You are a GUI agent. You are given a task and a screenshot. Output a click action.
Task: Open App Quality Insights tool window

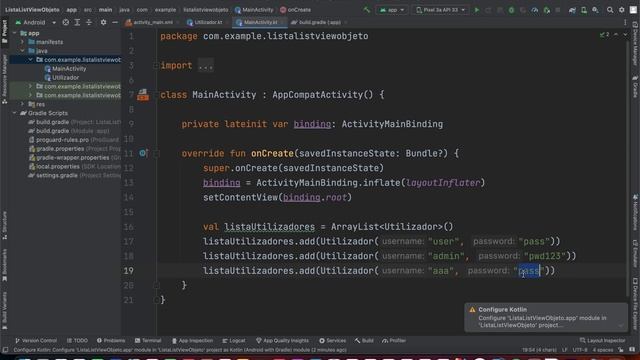tap(282, 340)
